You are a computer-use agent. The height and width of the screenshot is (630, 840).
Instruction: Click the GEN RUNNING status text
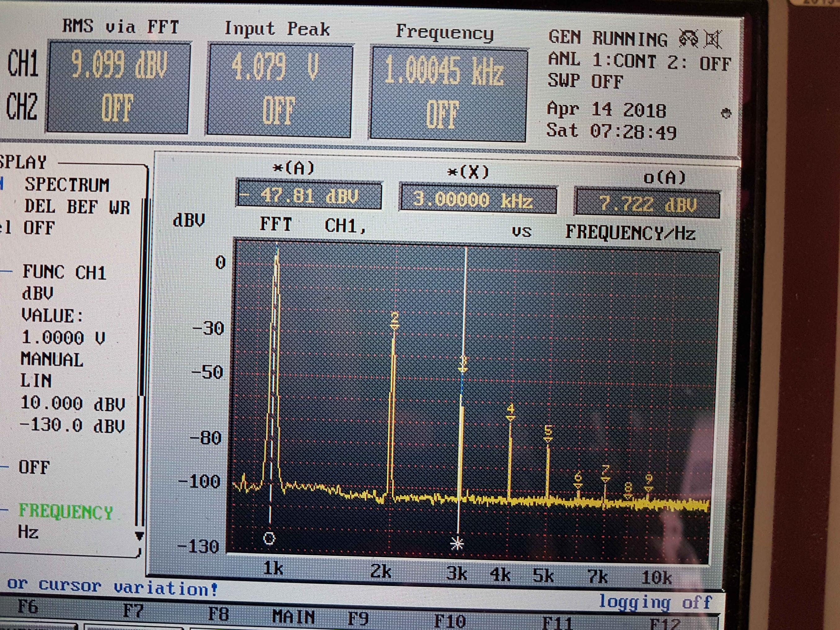(608, 38)
